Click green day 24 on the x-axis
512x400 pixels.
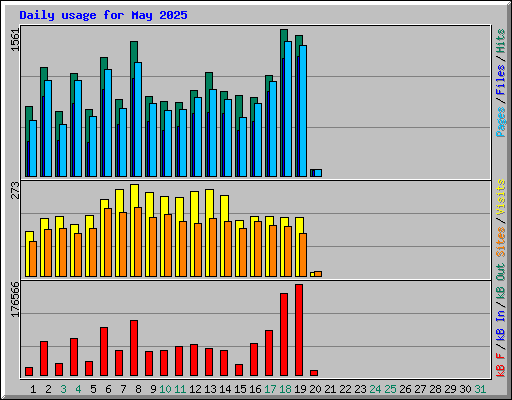point(375,389)
